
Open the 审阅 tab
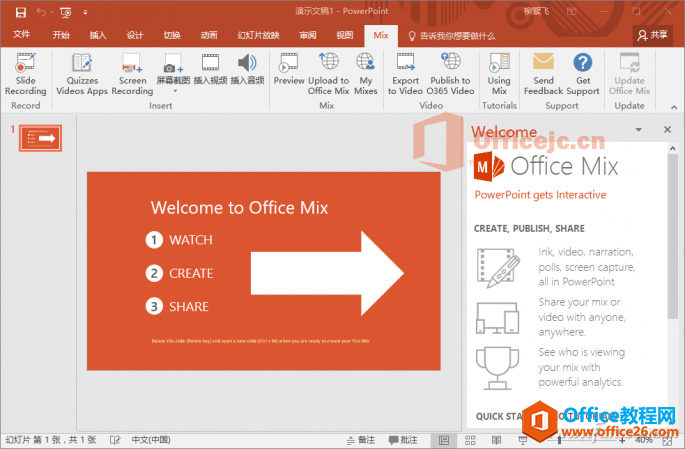[x=308, y=35]
